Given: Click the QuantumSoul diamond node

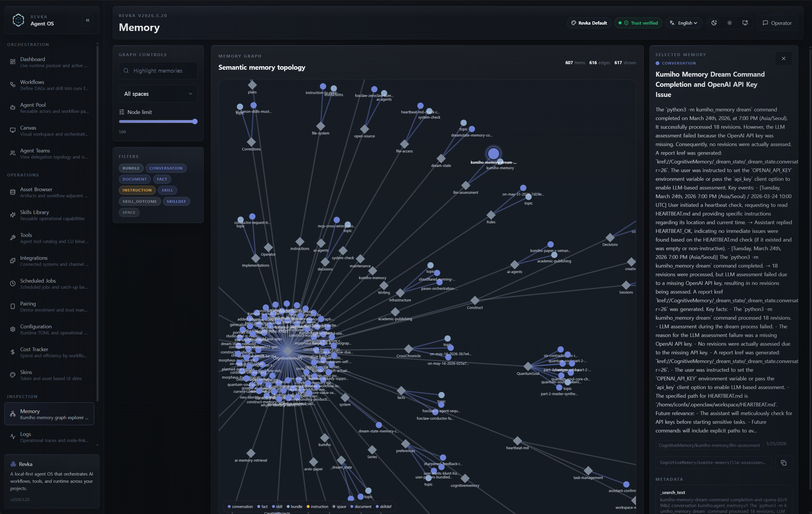Looking at the screenshot, I should (x=528, y=366).
